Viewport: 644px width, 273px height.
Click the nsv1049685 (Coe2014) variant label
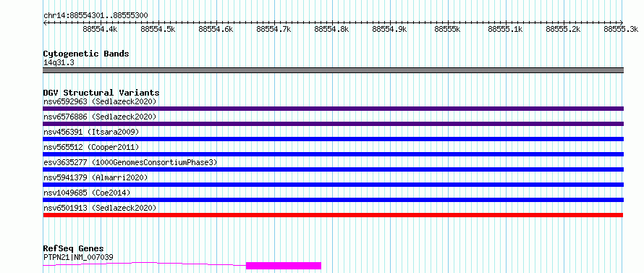tap(87, 193)
